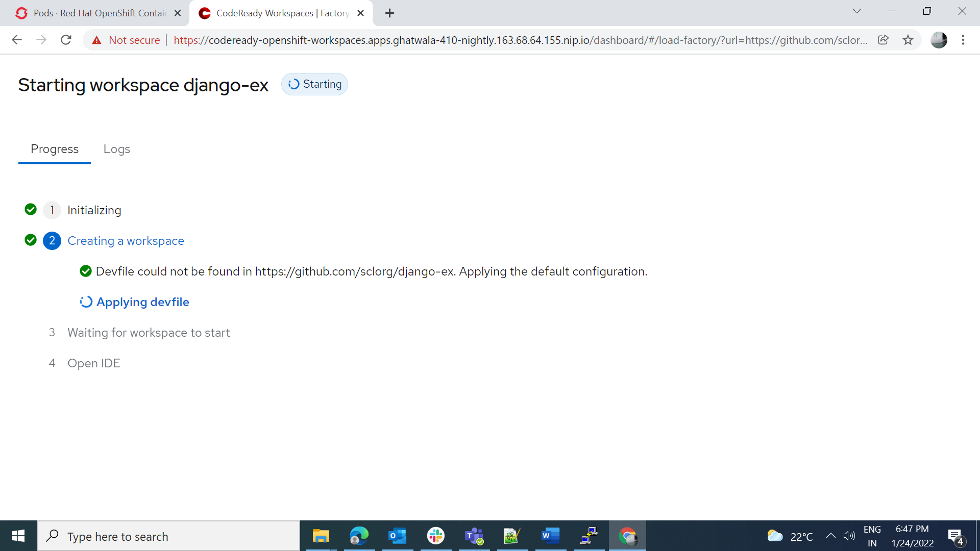Screen dimensions: 980x551
Task: Expand the tab search dropdown chevron
Action: (x=857, y=11)
